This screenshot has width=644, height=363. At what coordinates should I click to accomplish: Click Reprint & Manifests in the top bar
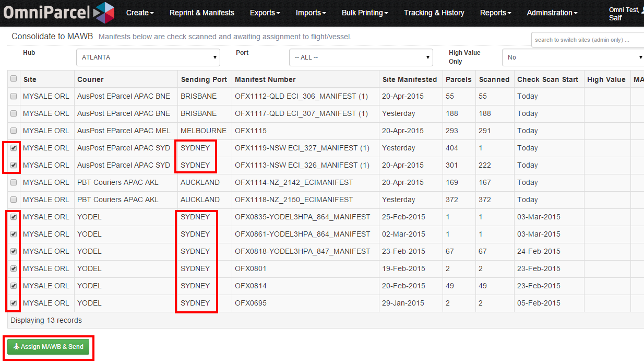[202, 13]
